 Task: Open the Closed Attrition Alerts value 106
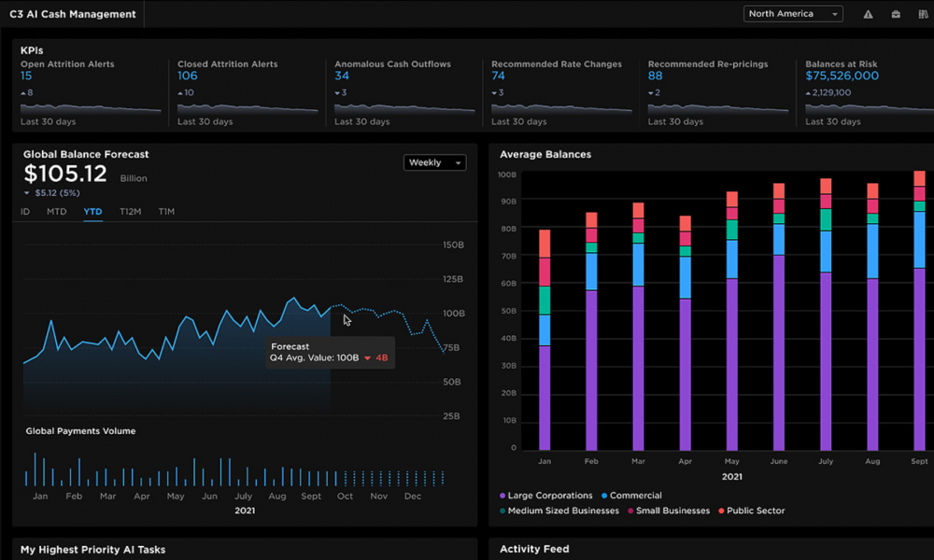(x=187, y=76)
